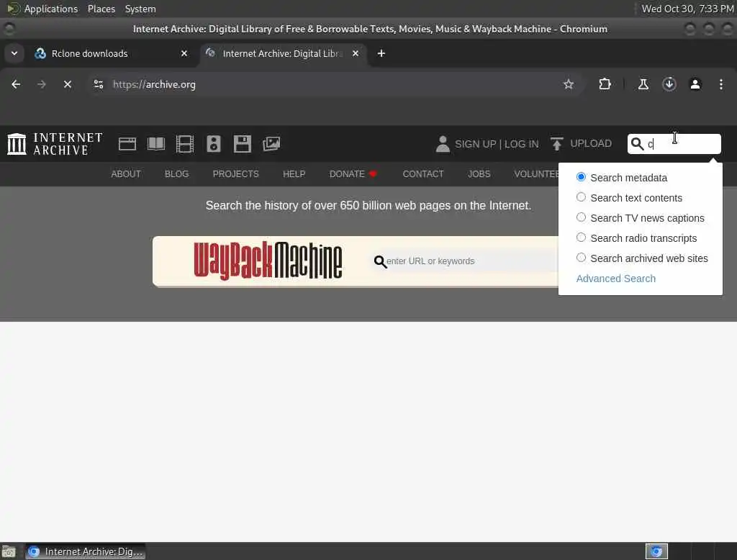
Task: Open the HELP navigation link
Action: (294, 174)
